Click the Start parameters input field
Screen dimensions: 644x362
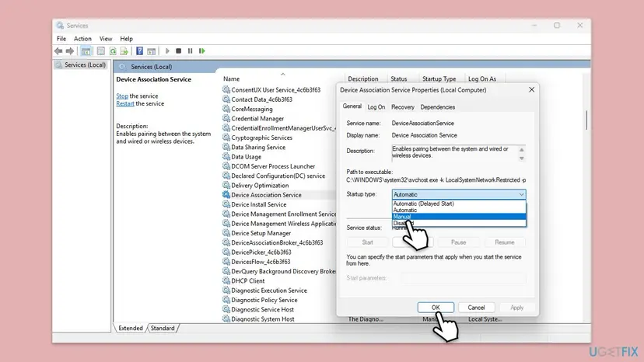tap(464, 278)
